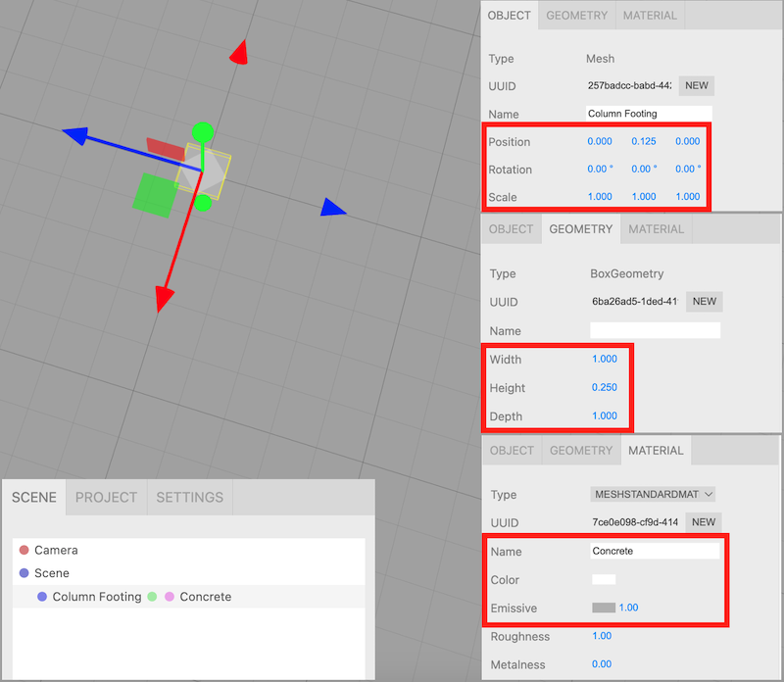Click the green geometry dot beside Column Footing

(152, 597)
